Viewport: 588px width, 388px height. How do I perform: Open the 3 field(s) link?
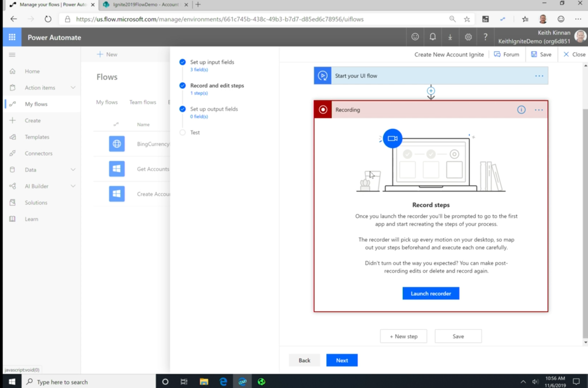coord(199,70)
